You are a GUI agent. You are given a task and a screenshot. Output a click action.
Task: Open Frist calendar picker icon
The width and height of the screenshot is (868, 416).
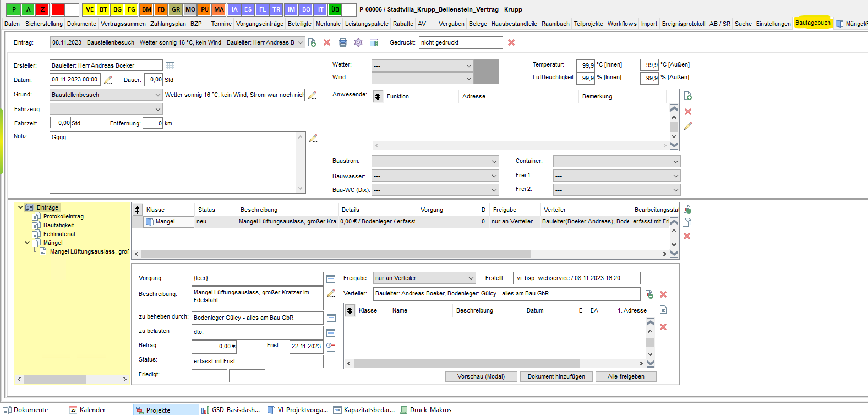pos(331,347)
